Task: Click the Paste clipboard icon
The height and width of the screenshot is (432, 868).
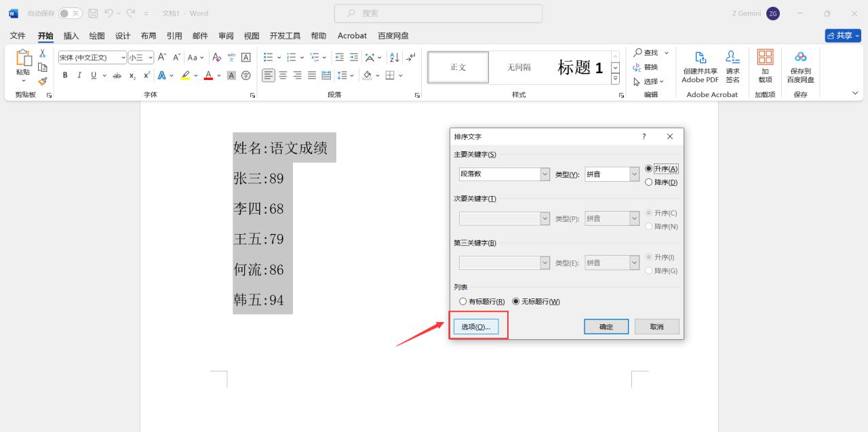Action: (x=23, y=58)
